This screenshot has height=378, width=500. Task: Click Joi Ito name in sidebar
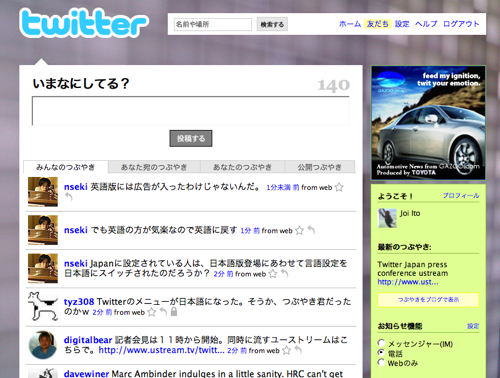tap(410, 213)
